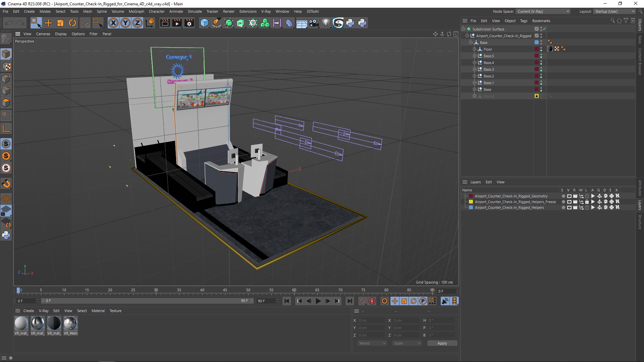644x362 pixels.
Task: Add a Cube primitive object
Action: click(204, 23)
